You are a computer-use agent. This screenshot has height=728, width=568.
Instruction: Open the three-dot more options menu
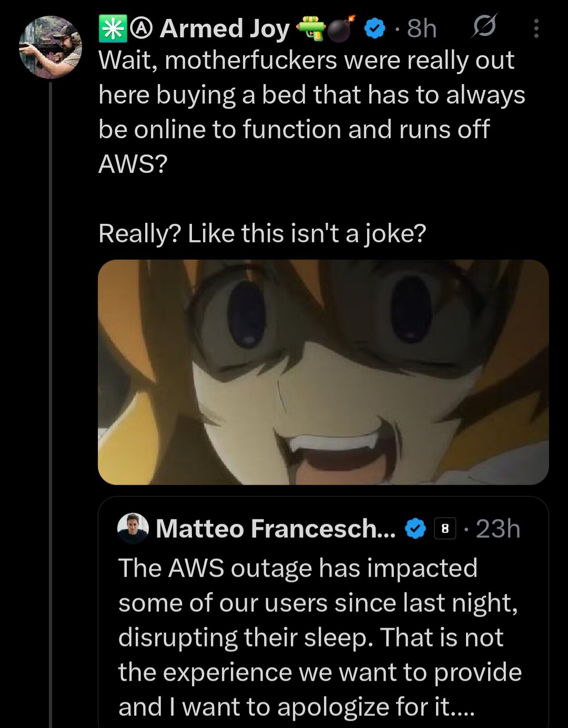pos(536,29)
